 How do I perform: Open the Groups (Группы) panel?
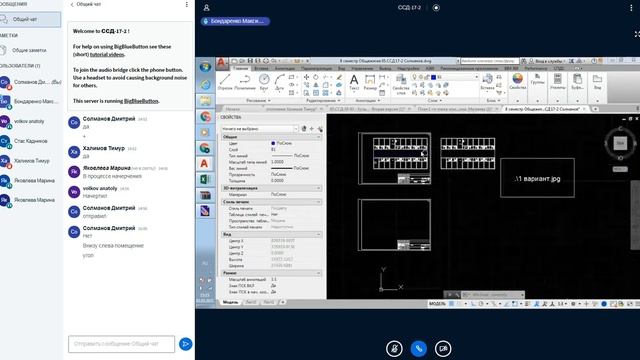(x=538, y=80)
